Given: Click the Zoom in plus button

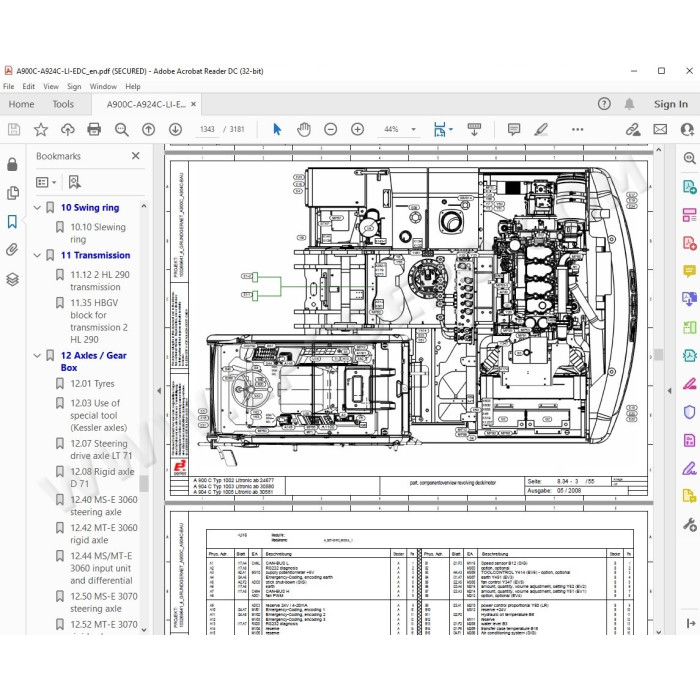Looking at the screenshot, I should 357,129.
